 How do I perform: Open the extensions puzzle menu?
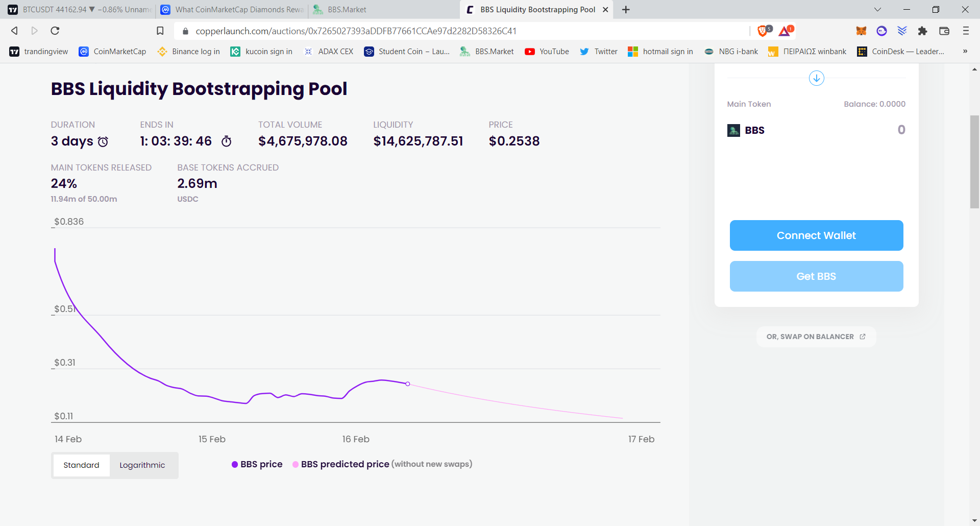tap(922, 31)
